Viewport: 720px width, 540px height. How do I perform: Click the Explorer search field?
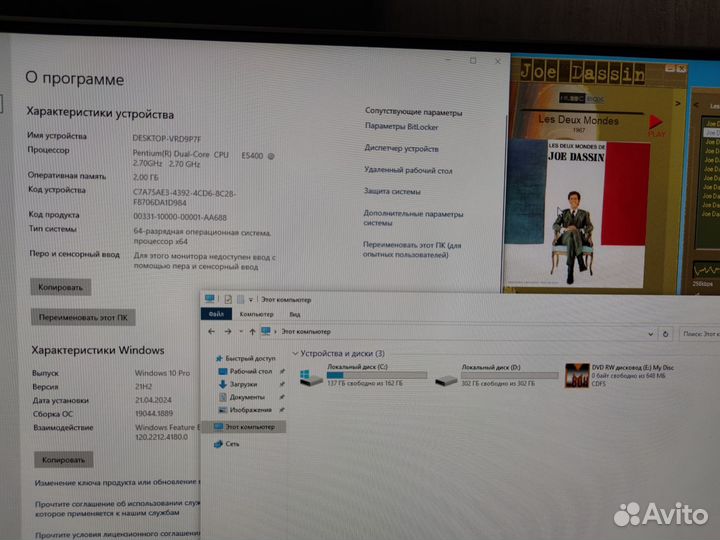click(x=699, y=334)
